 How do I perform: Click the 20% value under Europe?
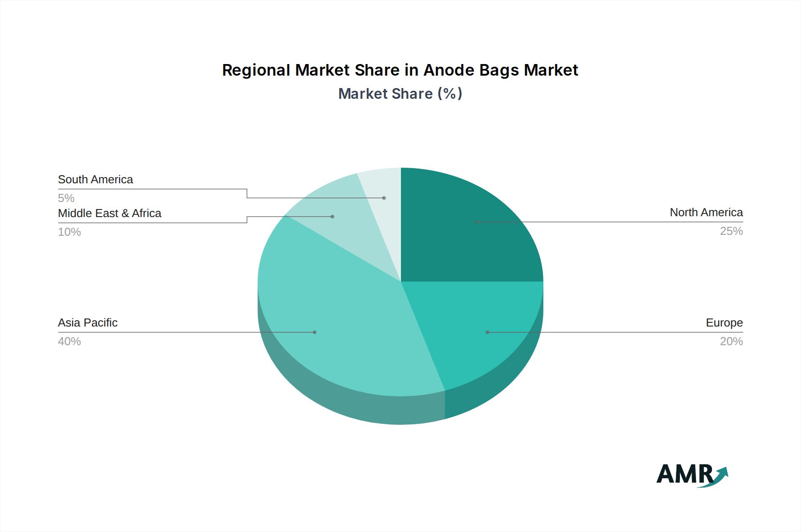click(x=731, y=342)
